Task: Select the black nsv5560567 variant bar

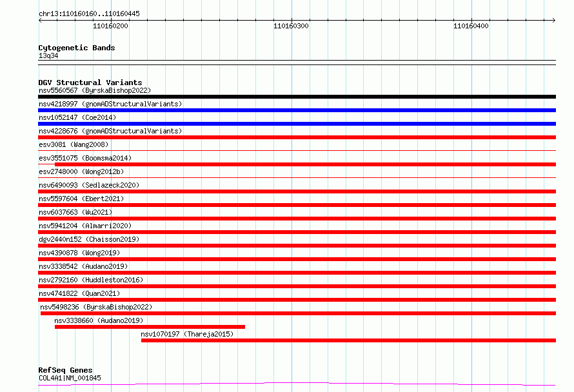Action: (x=297, y=97)
